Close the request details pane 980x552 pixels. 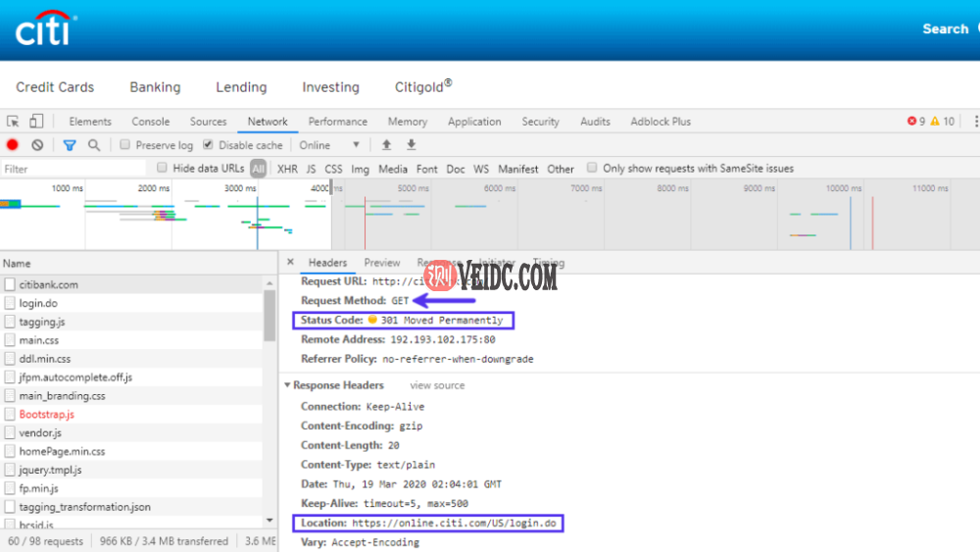(290, 262)
